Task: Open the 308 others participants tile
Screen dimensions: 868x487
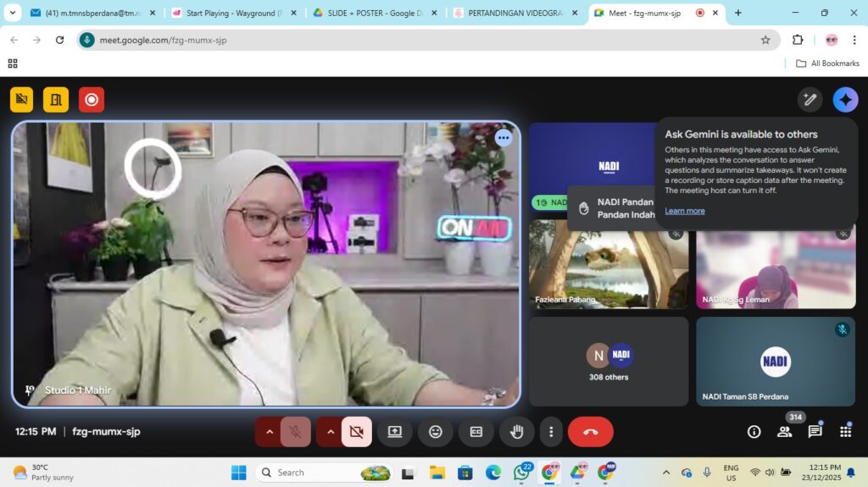Action: coord(609,362)
